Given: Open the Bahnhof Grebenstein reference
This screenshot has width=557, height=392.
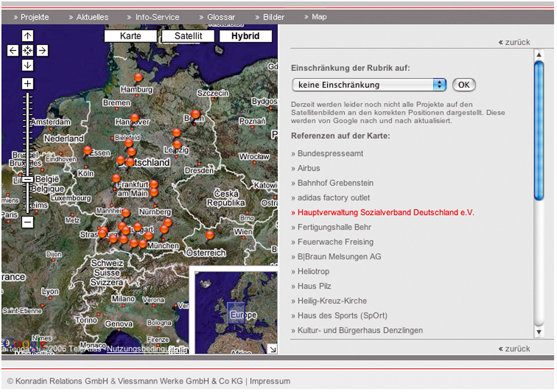Looking at the screenshot, I should click(332, 183).
